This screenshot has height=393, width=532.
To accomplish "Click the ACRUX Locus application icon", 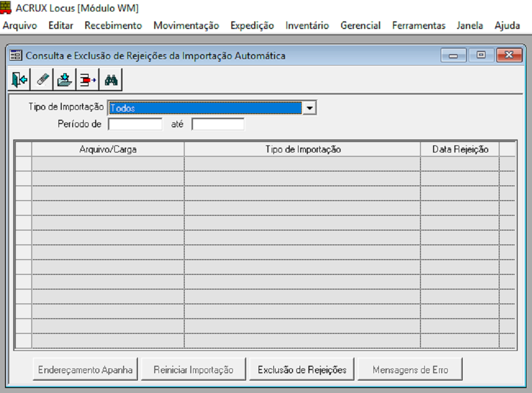I will point(6,8).
